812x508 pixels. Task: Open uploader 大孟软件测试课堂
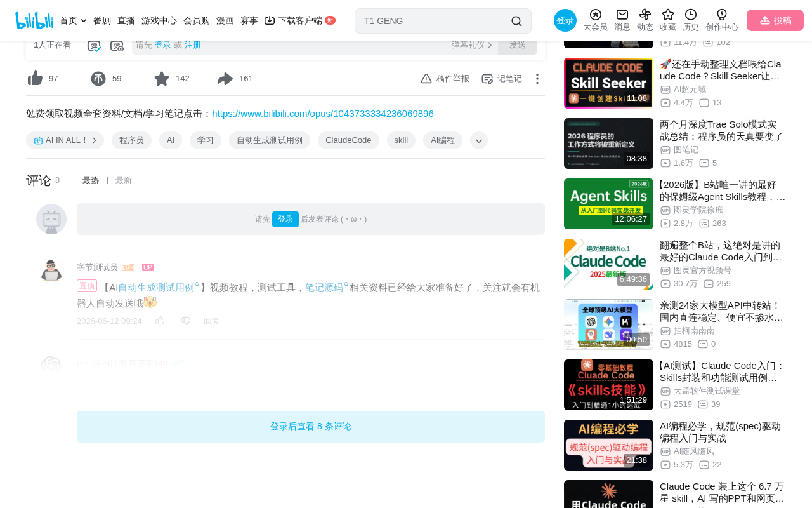click(707, 391)
